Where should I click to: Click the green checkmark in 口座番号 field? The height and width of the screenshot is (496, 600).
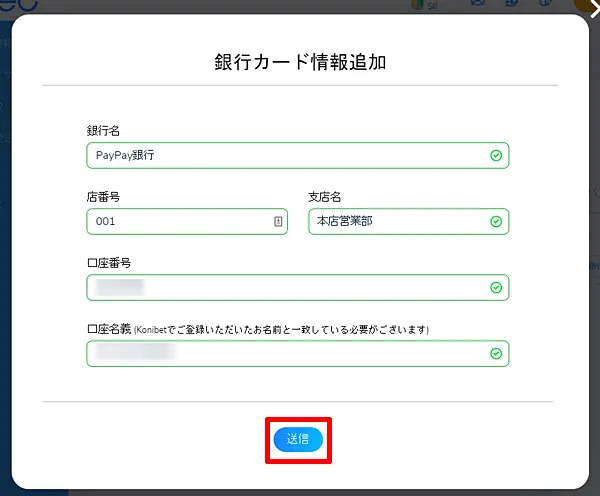pos(496,287)
